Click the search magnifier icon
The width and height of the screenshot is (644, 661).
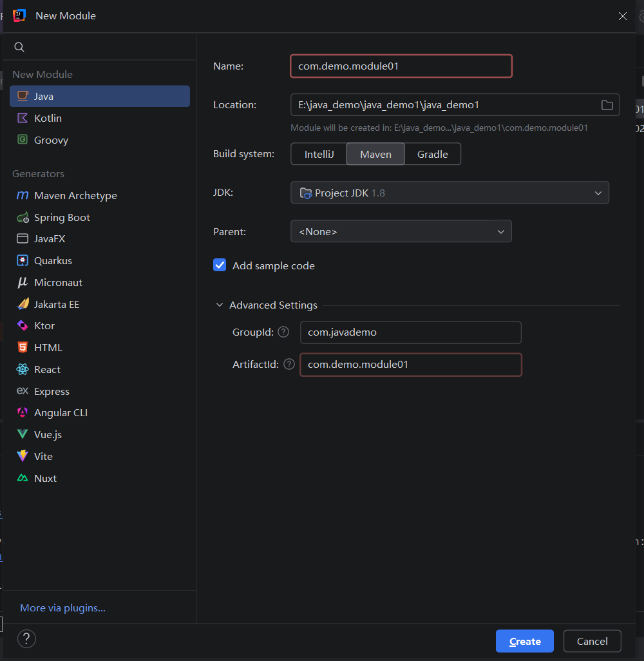pyautogui.click(x=19, y=47)
